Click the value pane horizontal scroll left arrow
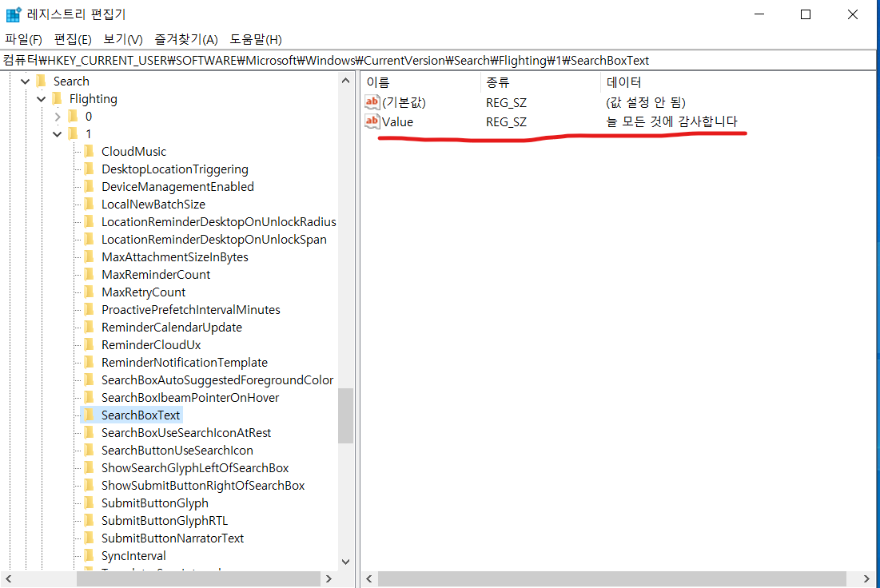The width and height of the screenshot is (880, 588). pyautogui.click(x=369, y=578)
